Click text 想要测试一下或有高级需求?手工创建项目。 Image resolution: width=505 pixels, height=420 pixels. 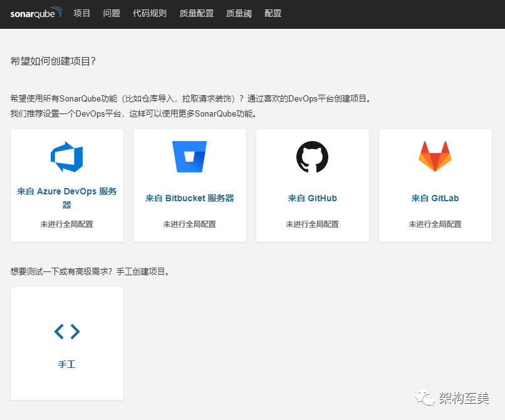[x=90, y=271]
